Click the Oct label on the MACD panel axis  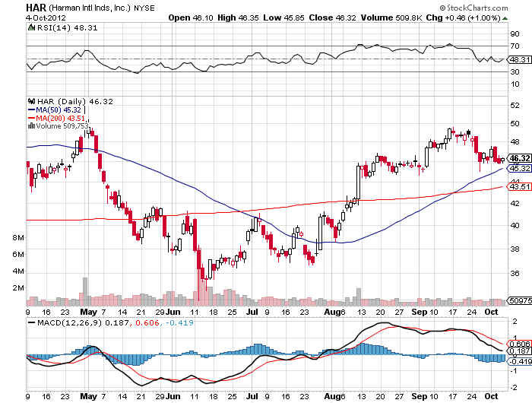[491, 396]
